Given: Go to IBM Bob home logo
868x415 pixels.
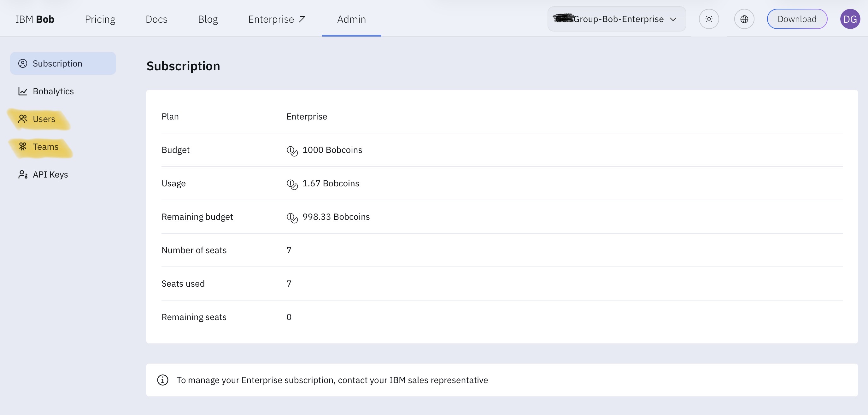Looking at the screenshot, I should coord(35,19).
